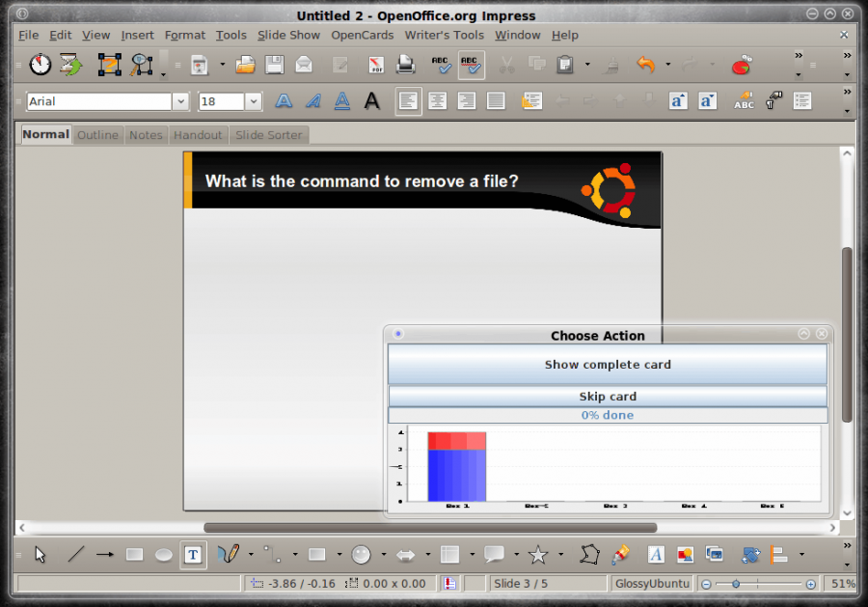Pick the curve drawing tool

[229, 555]
